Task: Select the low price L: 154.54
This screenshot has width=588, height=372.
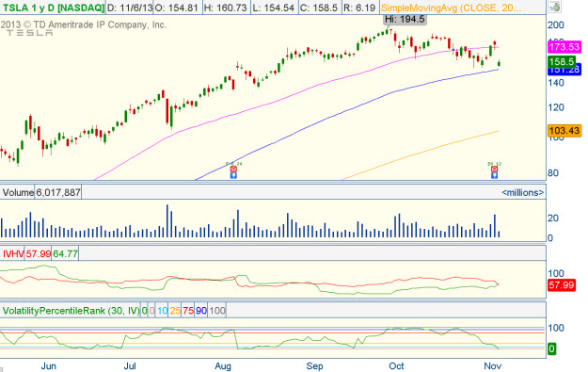Action: click(x=273, y=8)
